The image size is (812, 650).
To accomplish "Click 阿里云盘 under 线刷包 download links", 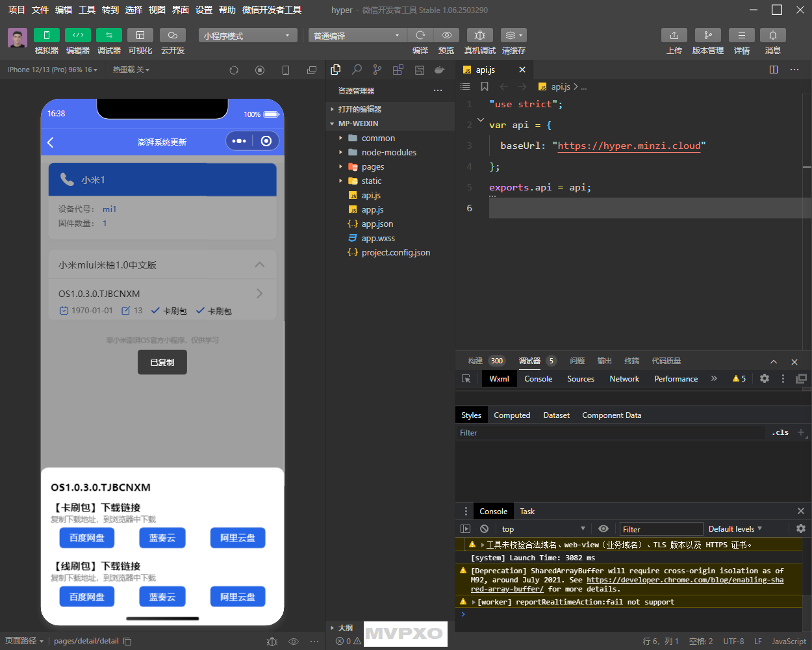I will 238,597.
